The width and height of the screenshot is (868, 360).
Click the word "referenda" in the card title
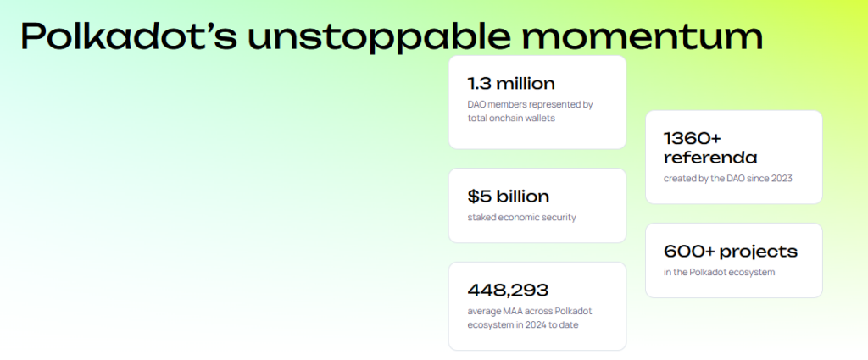coord(710,158)
